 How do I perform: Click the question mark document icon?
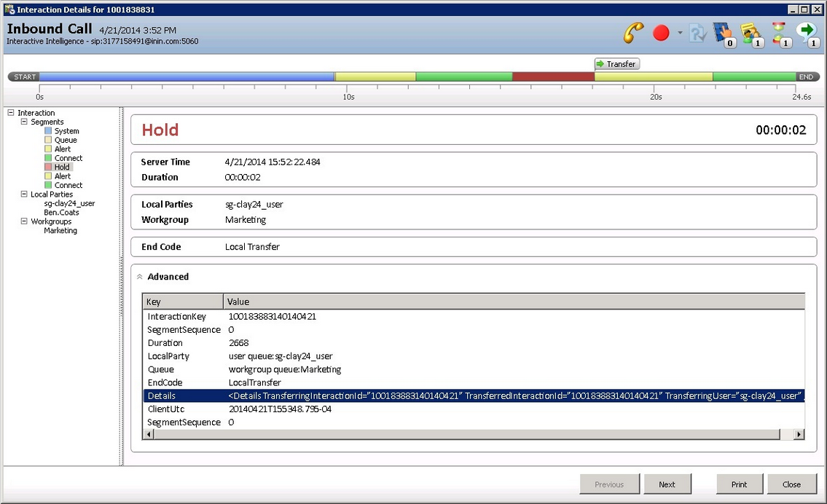pos(697,33)
